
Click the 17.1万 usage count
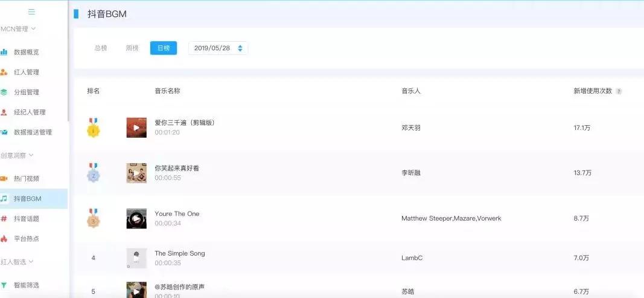[582, 128]
